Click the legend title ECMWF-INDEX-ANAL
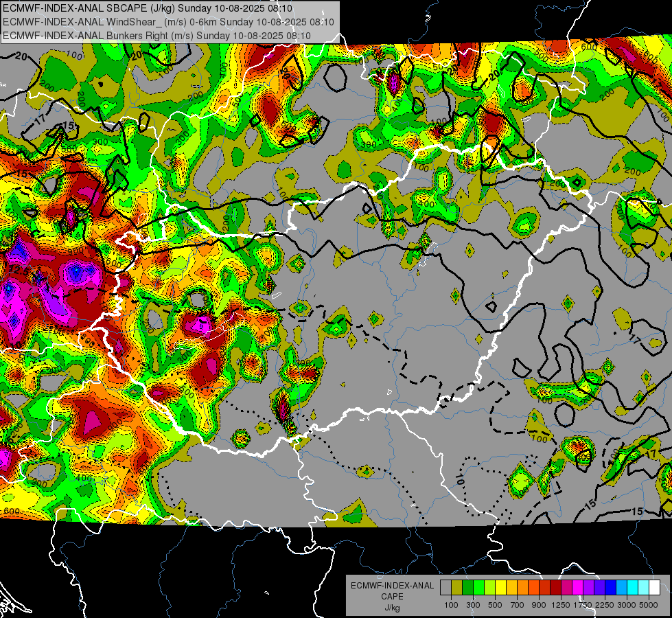 [x=393, y=586]
